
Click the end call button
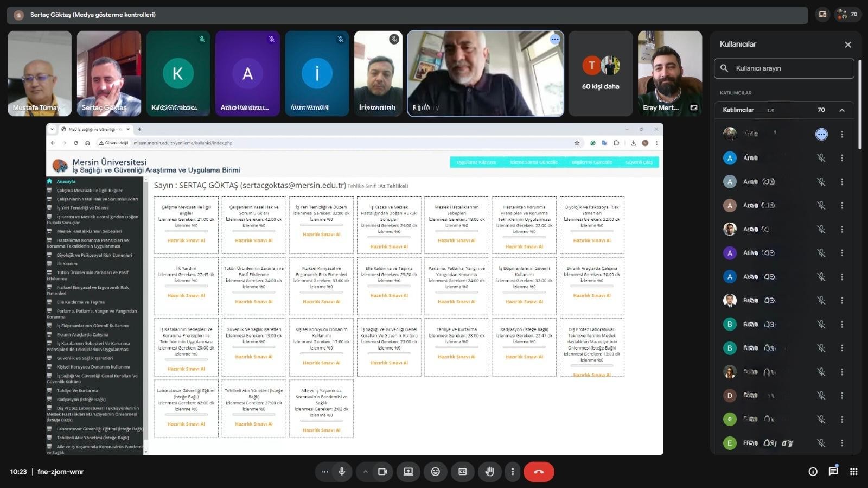click(538, 472)
